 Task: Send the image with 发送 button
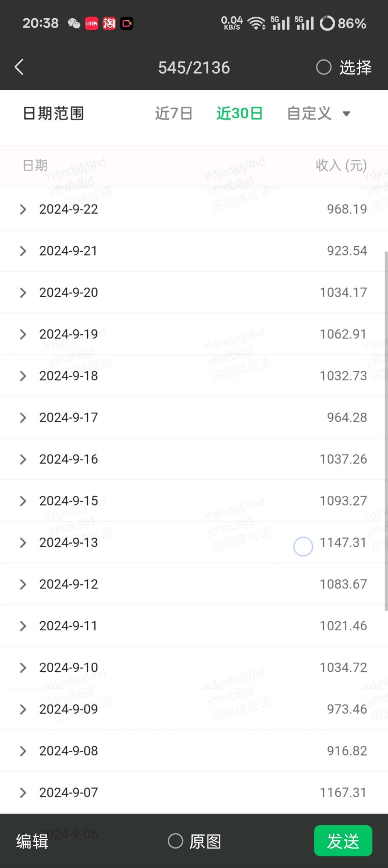343,841
